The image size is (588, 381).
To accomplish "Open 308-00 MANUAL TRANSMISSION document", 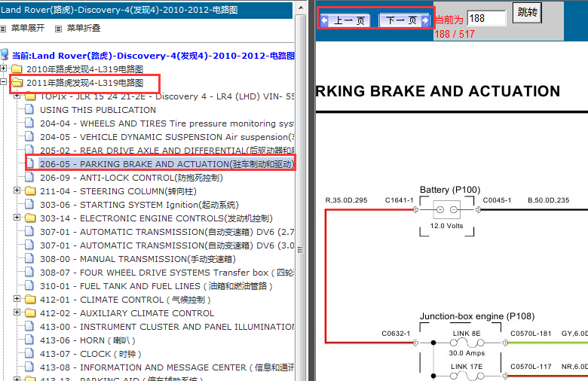I will click(138, 259).
